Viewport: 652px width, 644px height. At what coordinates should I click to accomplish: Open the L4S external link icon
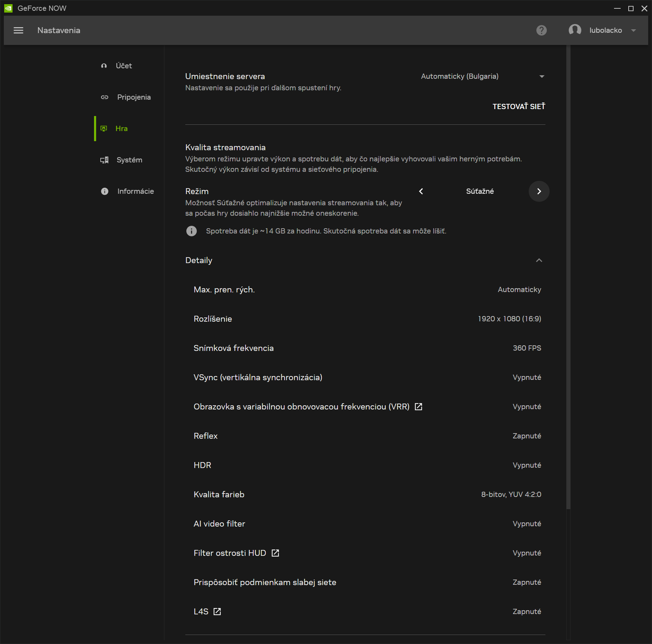click(217, 612)
